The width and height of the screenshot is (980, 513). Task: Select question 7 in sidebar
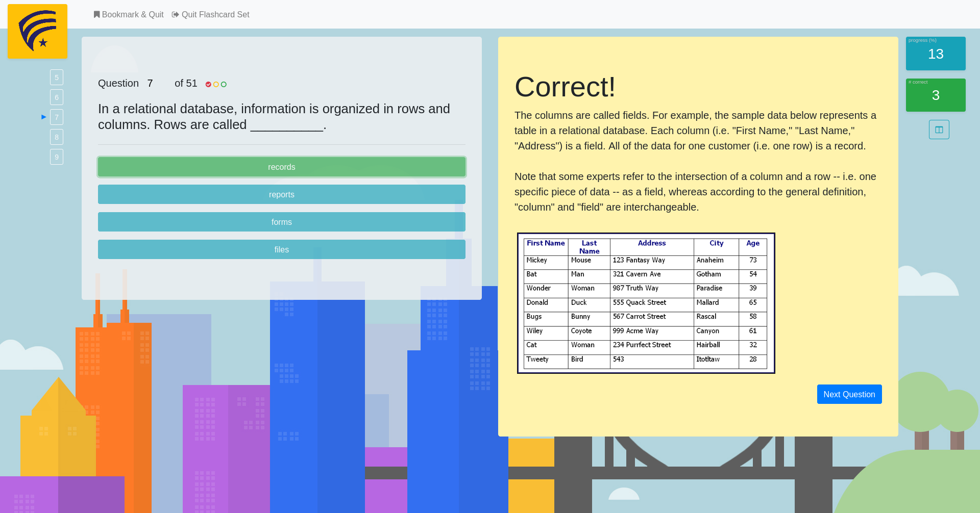(x=57, y=117)
